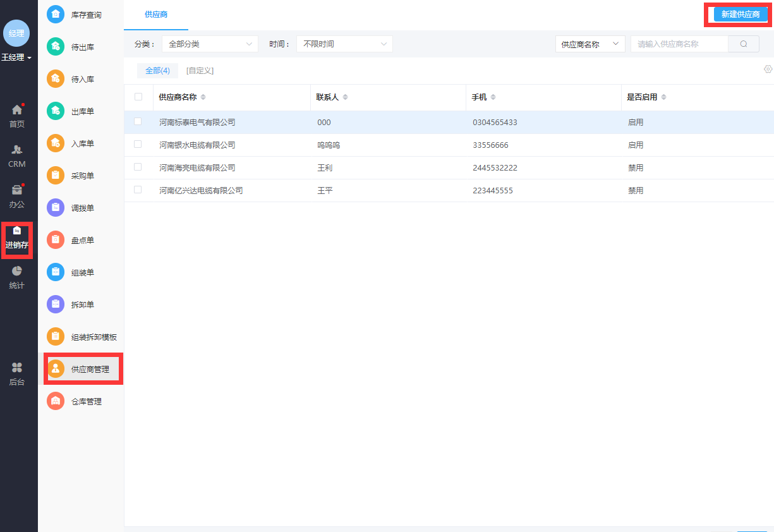
Task: Open the 组装单 assembly order icon
Action: pos(56,272)
